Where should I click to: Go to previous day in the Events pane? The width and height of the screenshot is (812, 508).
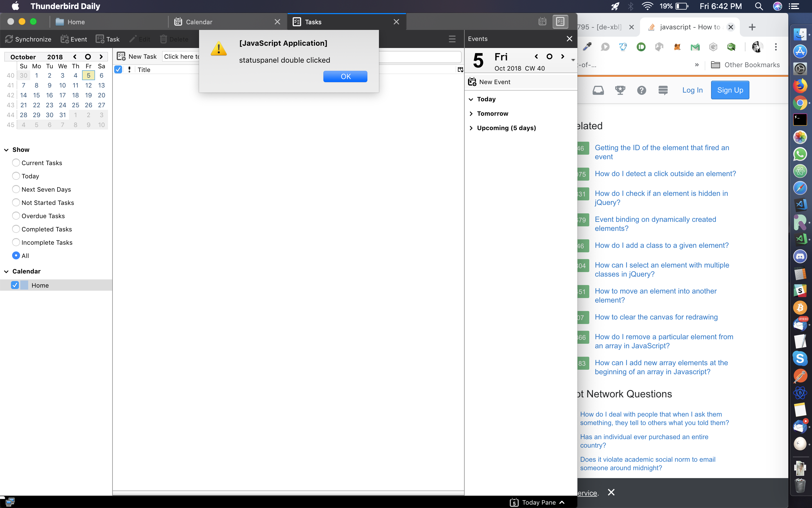[x=536, y=56]
